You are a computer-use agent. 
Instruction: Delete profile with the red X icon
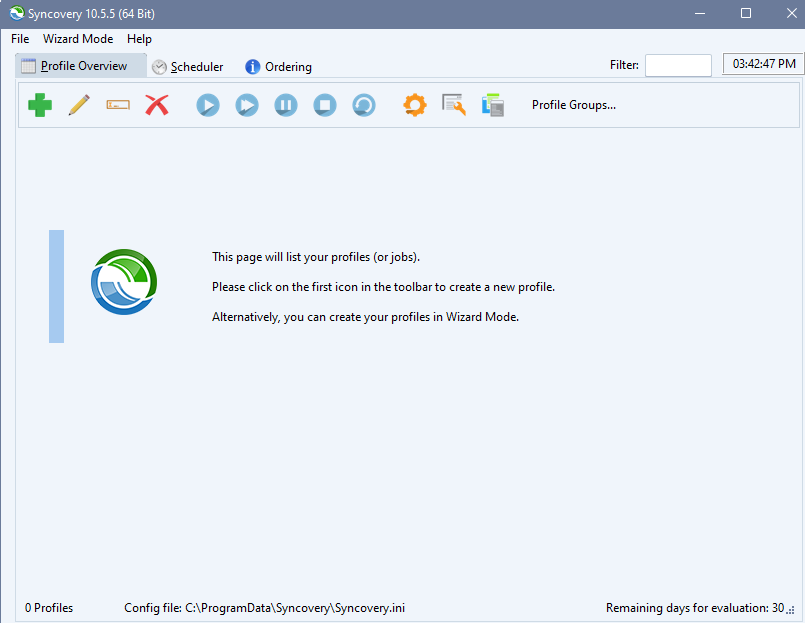(157, 105)
